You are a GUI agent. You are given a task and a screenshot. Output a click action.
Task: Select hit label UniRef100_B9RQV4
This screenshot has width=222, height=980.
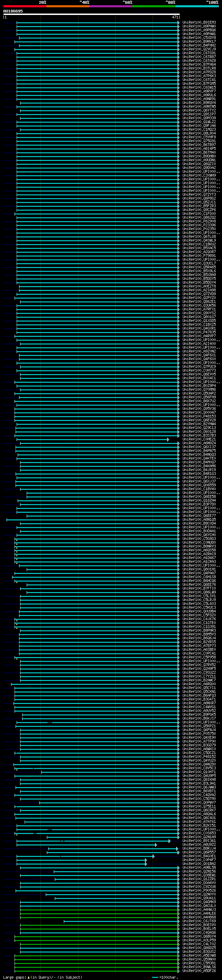pyautogui.click(x=199, y=103)
